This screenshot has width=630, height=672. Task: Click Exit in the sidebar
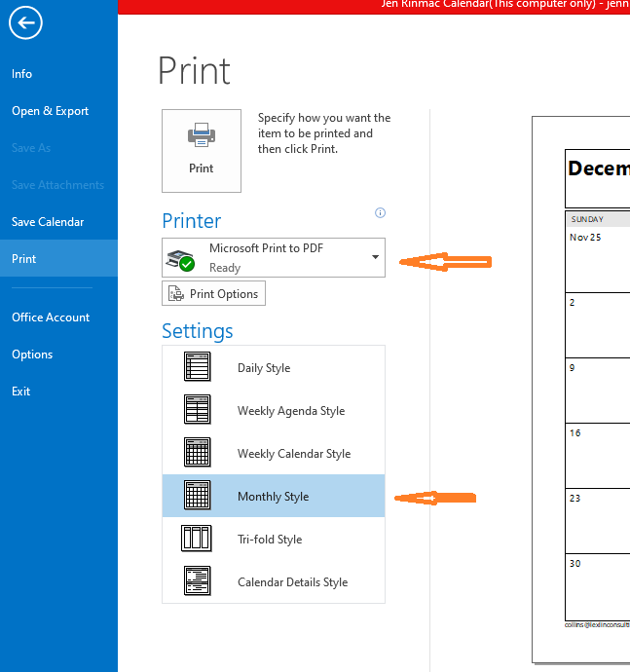pos(21,392)
